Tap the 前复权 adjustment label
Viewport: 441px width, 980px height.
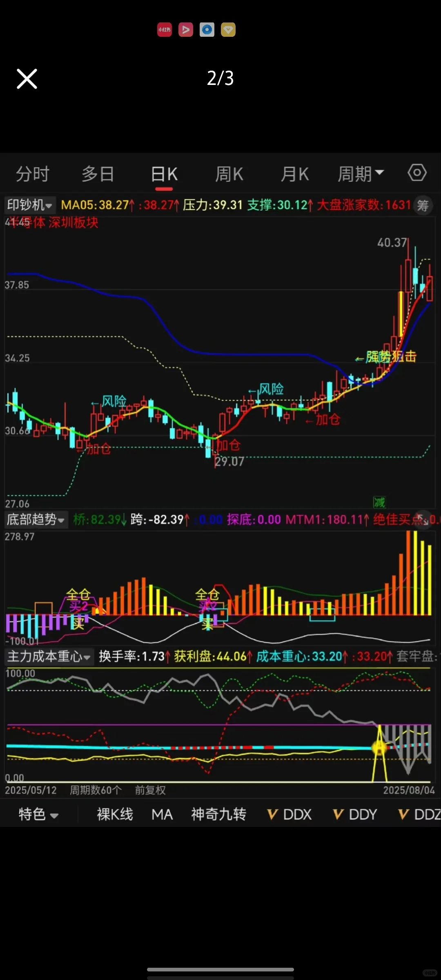point(150,790)
